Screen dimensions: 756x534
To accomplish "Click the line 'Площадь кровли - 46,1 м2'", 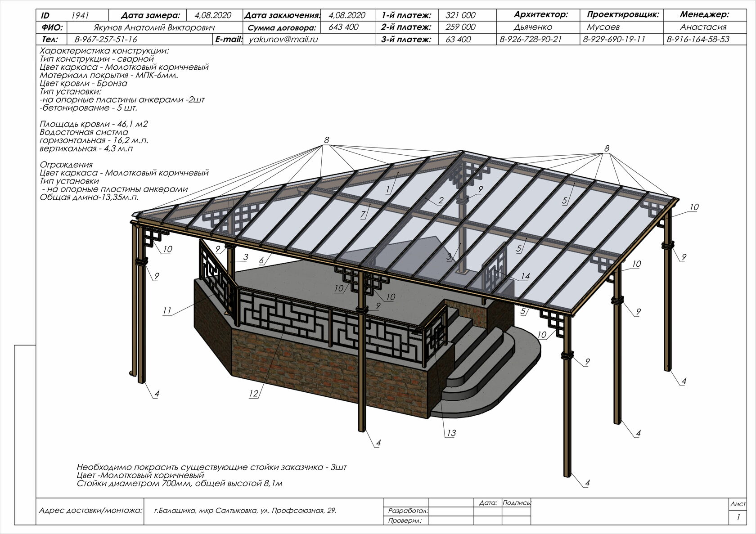I will click(x=94, y=124).
